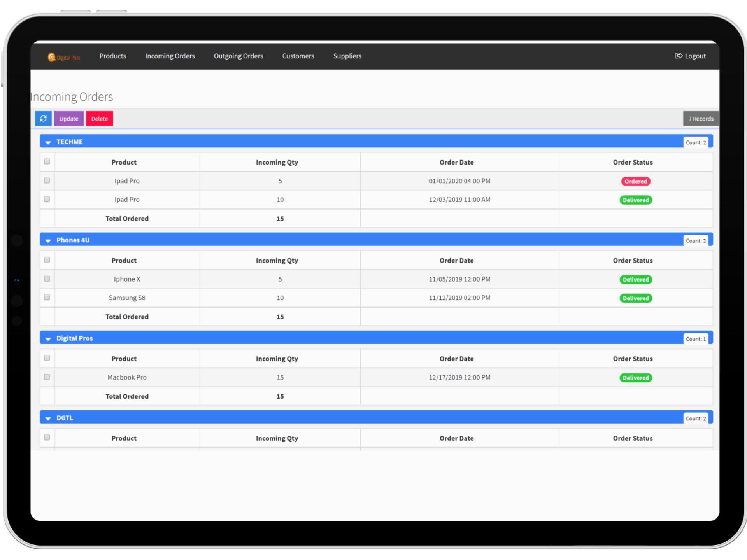The height and width of the screenshot is (560, 747).
Task: Click Total Ordered in Digital Pros table
Action: tap(127, 396)
